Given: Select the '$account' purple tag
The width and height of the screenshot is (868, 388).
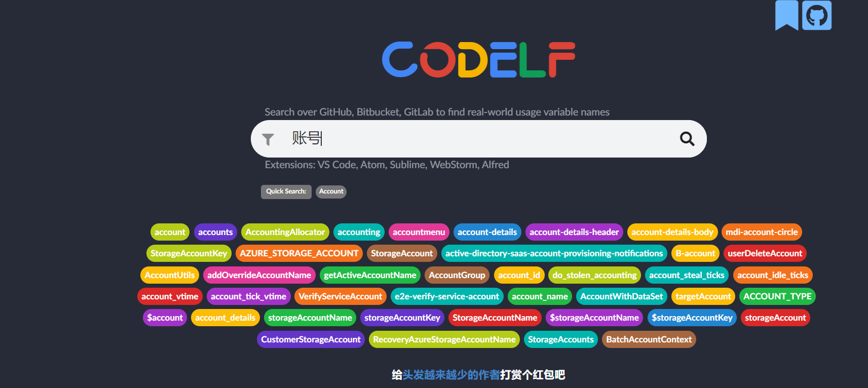Looking at the screenshot, I should point(165,318).
